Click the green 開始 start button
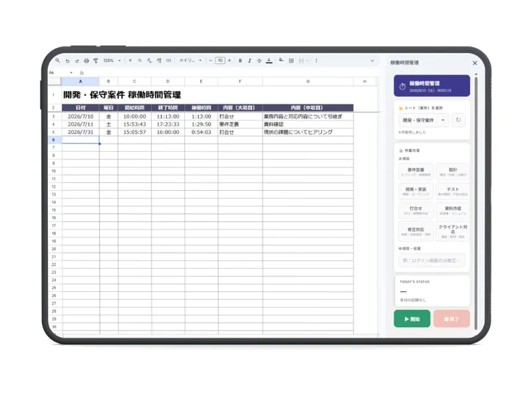Viewport: 532px width, 399px height. 412,319
